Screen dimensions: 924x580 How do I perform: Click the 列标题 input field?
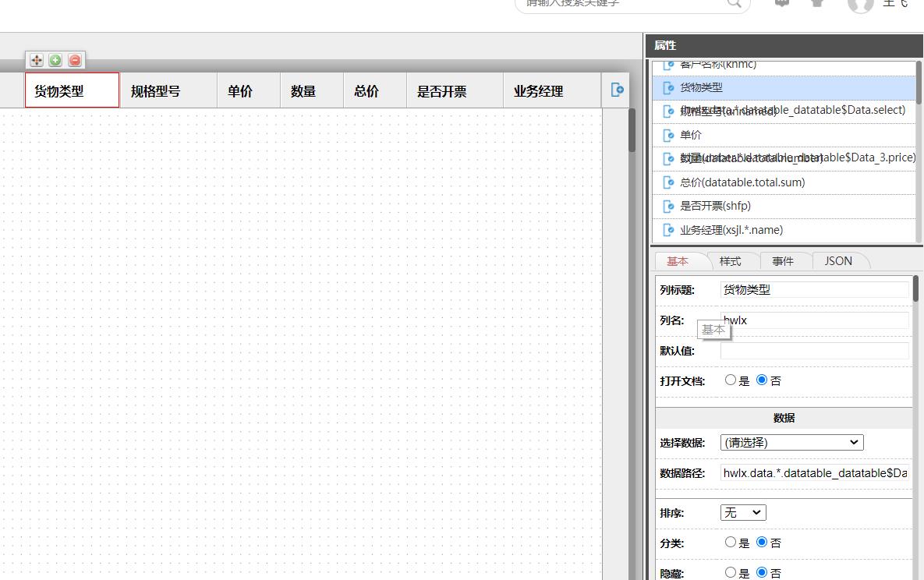pyautogui.click(x=813, y=290)
